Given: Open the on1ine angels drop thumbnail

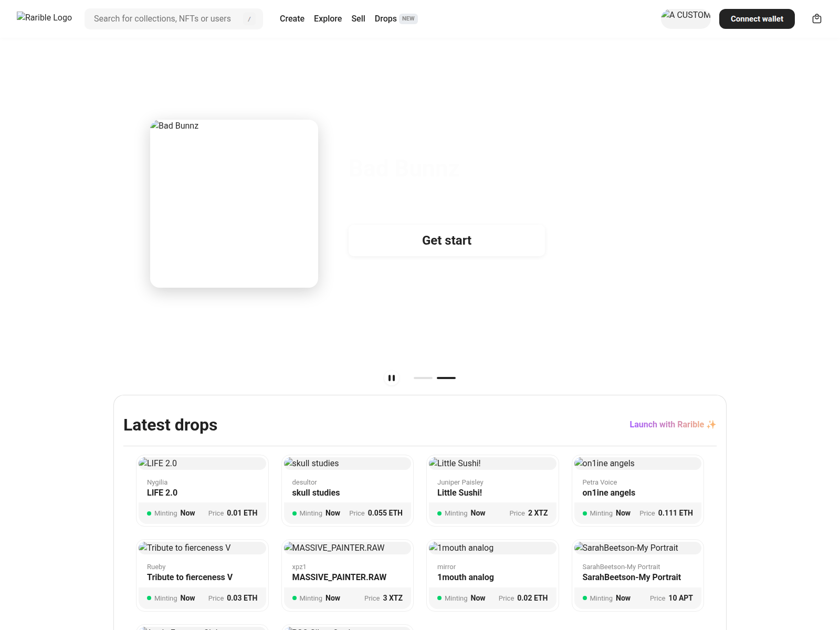Looking at the screenshot, I should [638, 464].
